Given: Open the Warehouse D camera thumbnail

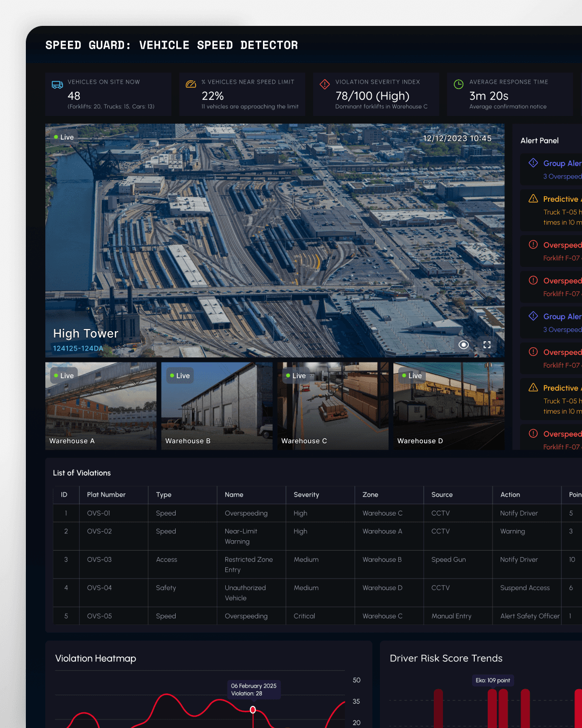Looking at the screenshot, I should (449, 406).
